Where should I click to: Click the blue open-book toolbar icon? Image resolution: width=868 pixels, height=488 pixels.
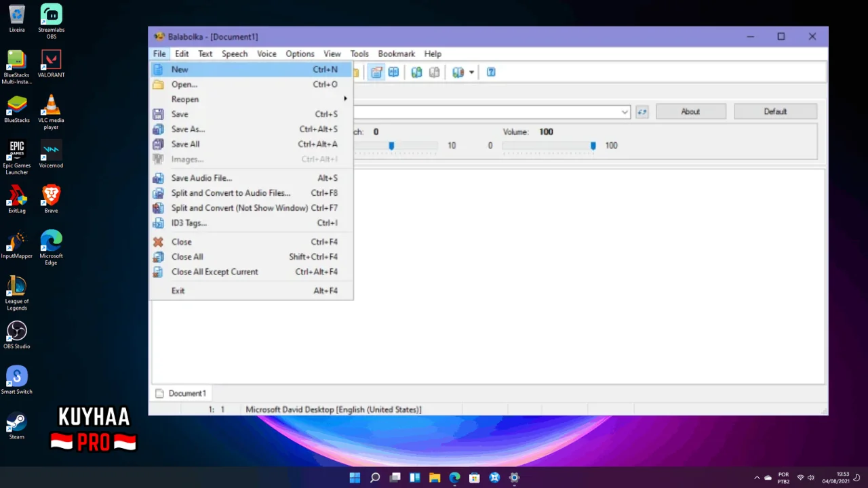(393, 72)
